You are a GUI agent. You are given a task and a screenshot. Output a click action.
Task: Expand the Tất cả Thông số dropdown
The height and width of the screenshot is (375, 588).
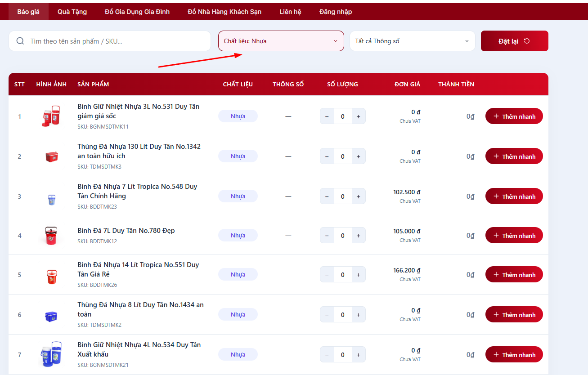[412, 41]
